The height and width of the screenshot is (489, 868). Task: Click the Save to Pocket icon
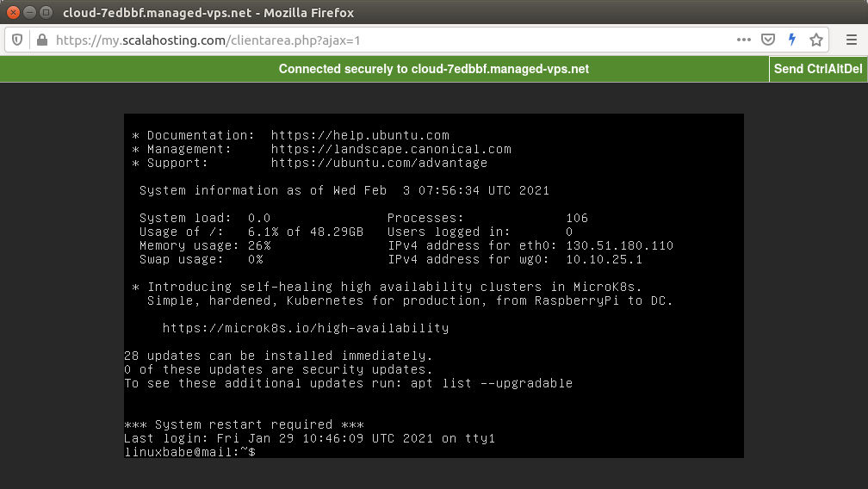click(768, 40)
